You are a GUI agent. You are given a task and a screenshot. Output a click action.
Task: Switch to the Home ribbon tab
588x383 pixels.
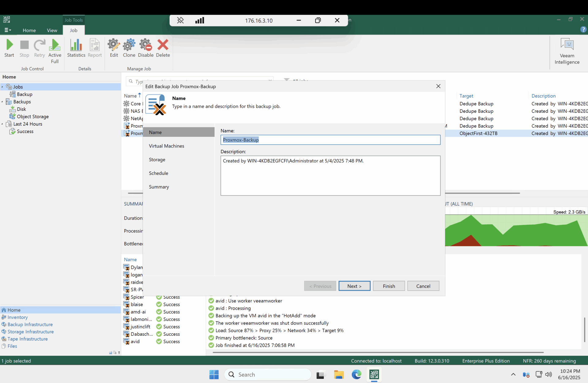pos(29,30)
